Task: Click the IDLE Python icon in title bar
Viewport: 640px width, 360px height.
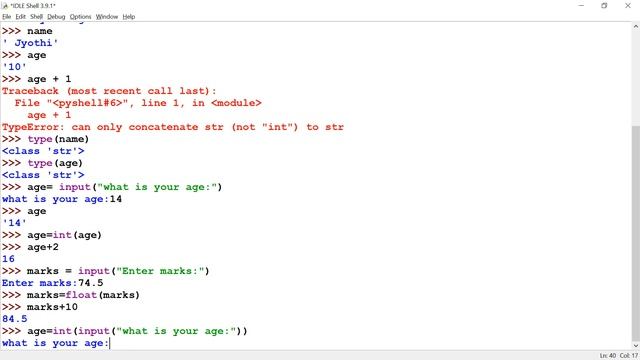Action: coord(5,6)
